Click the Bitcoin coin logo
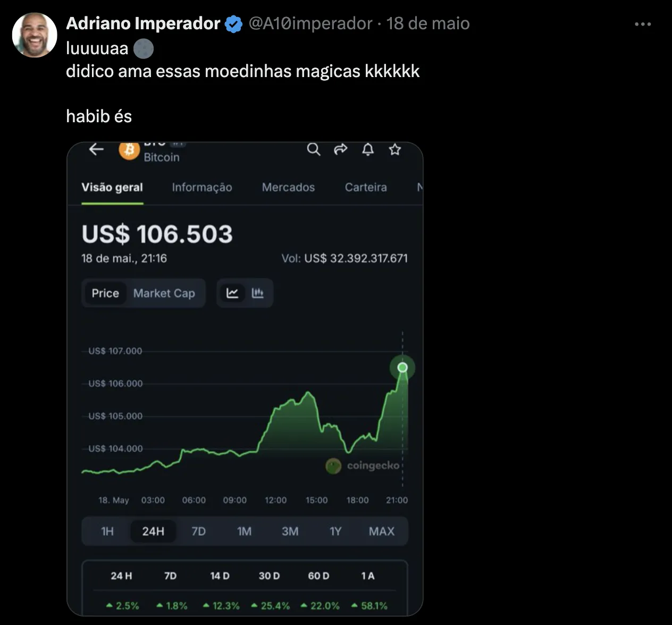672x625 pixels. tap(128, 150)
